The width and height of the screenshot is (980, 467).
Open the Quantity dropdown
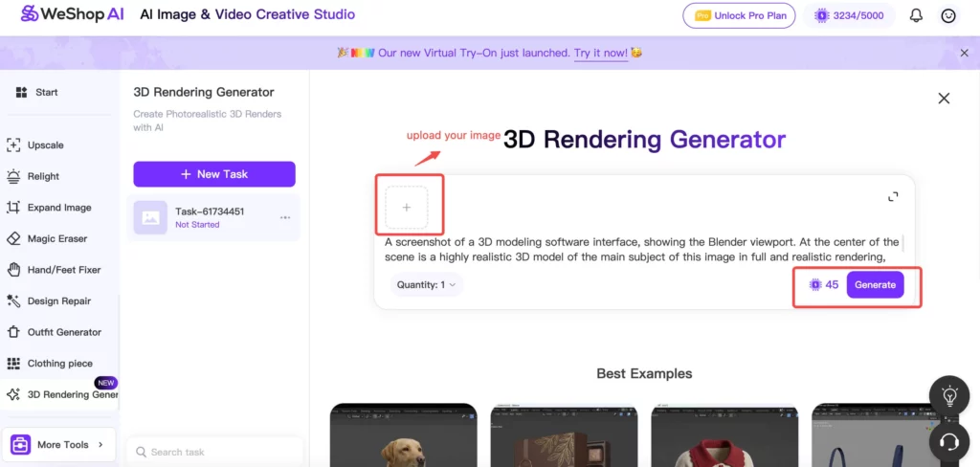tap(426, 285)
